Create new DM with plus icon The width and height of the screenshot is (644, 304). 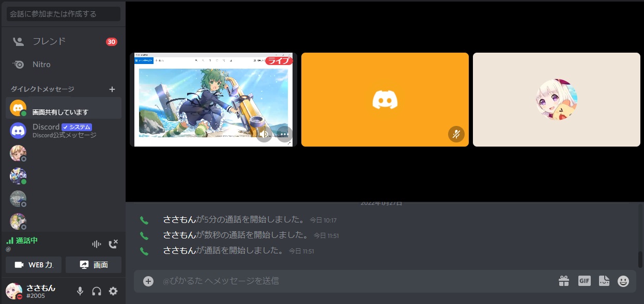click(112, 89)
